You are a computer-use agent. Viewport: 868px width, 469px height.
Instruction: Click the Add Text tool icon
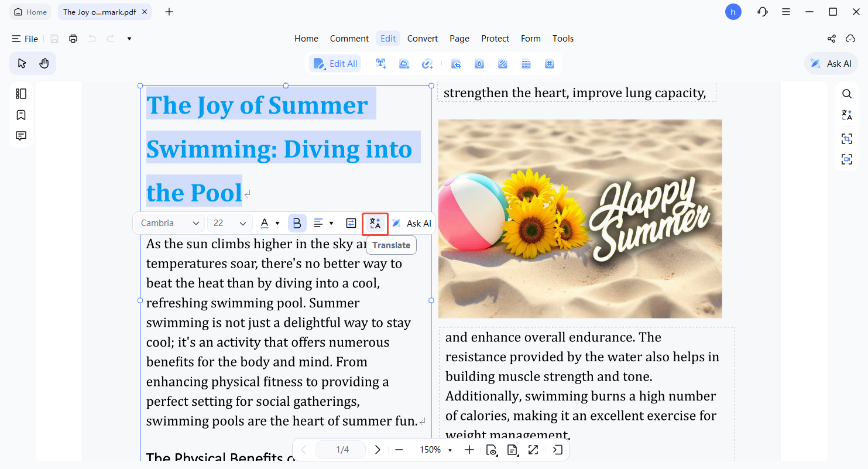point(381,64)
